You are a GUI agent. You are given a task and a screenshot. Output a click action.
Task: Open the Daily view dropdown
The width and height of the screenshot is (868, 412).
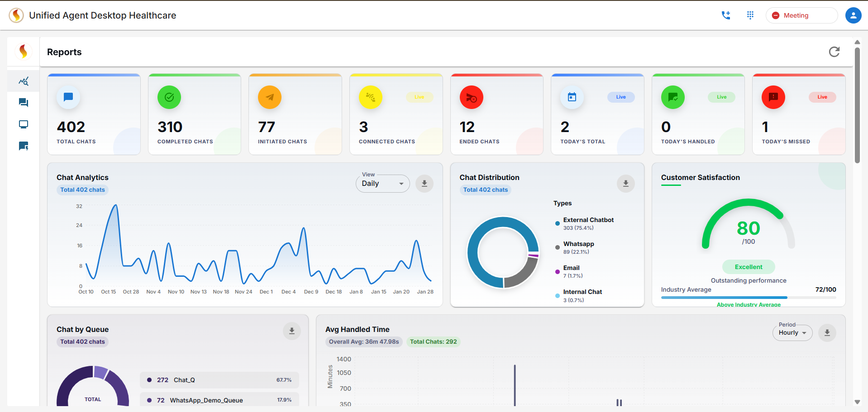coord(382,184)
